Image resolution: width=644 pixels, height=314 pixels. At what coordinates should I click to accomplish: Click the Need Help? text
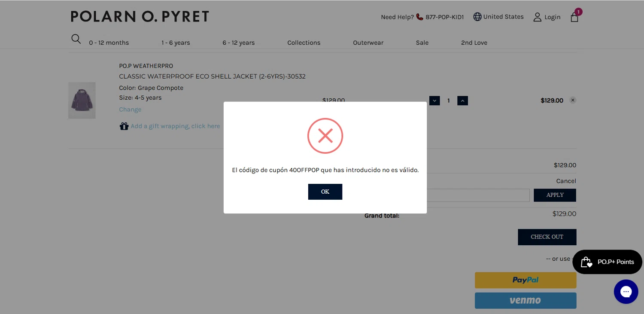(397, 17)
